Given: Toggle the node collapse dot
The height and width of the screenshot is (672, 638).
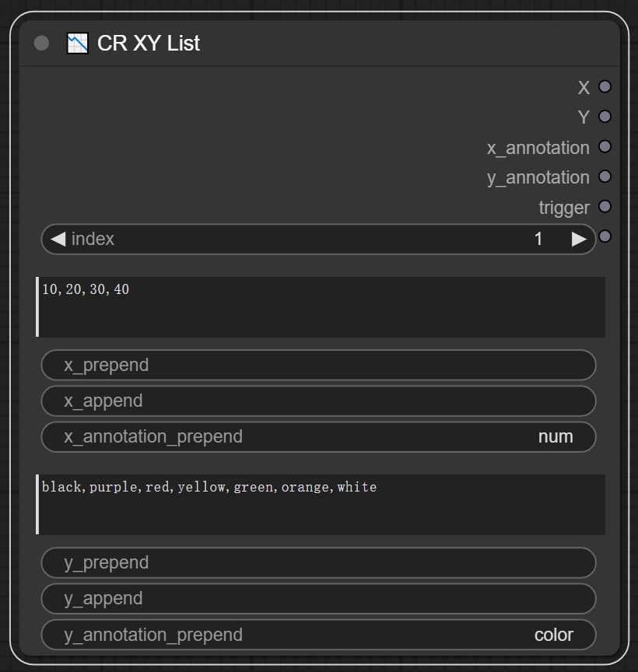Looking at the screenshot, I should click(42, 44).
